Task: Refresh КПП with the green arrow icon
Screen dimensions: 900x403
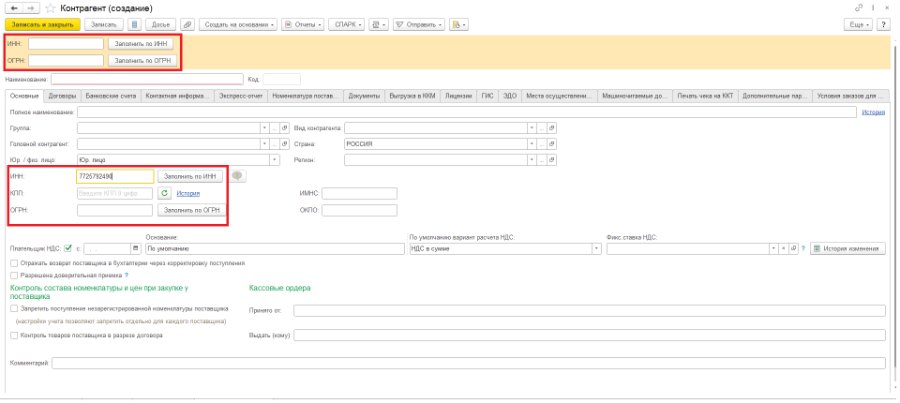Action: coord(164,193)
